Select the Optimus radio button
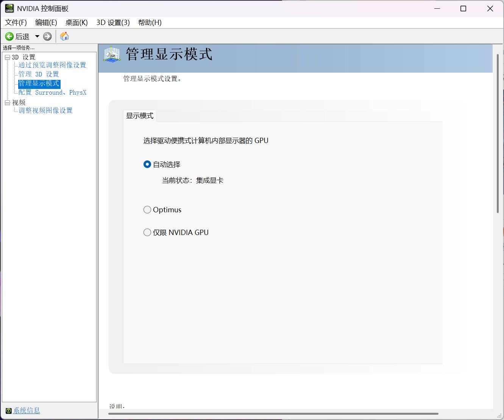 point(147,210)
